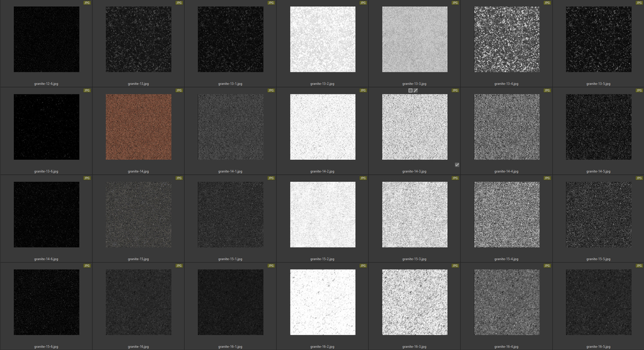
Task: Select the granite-15-4.jpg thumbnail
Action: coord(506,214)
